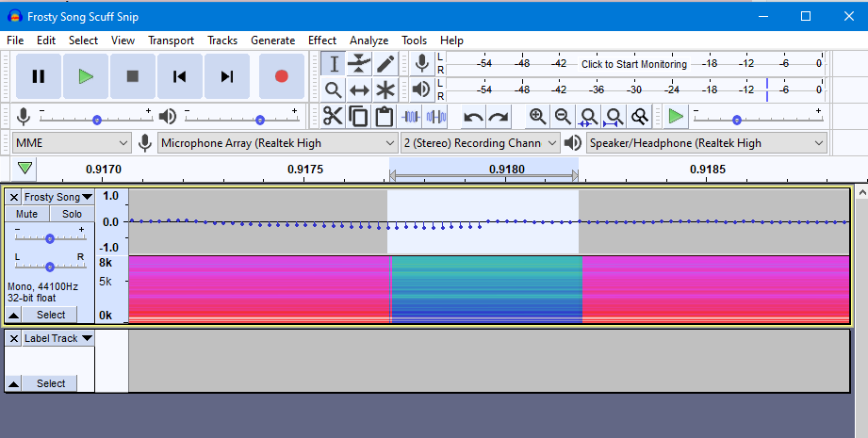Solo the Frosty Song track
Viewport: 868px width, 438px height.
click(72, 214)
